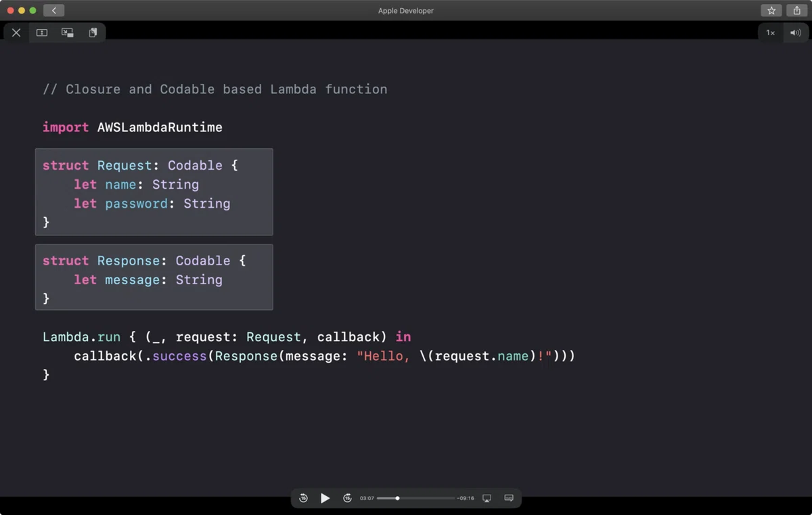The height and width of the screenshot is (515, 812).
Task: Click the elapsed time 03:07
Action: (x=367, y=498)
